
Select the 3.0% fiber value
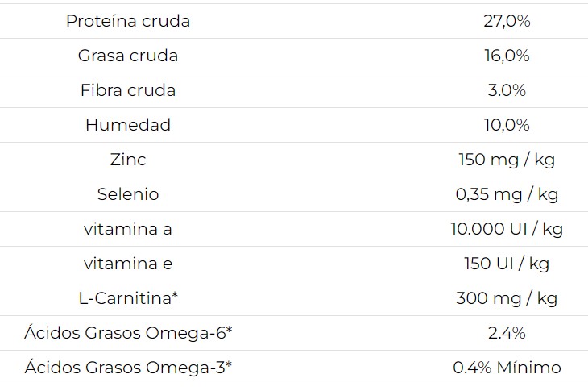[x=507, y=90]
